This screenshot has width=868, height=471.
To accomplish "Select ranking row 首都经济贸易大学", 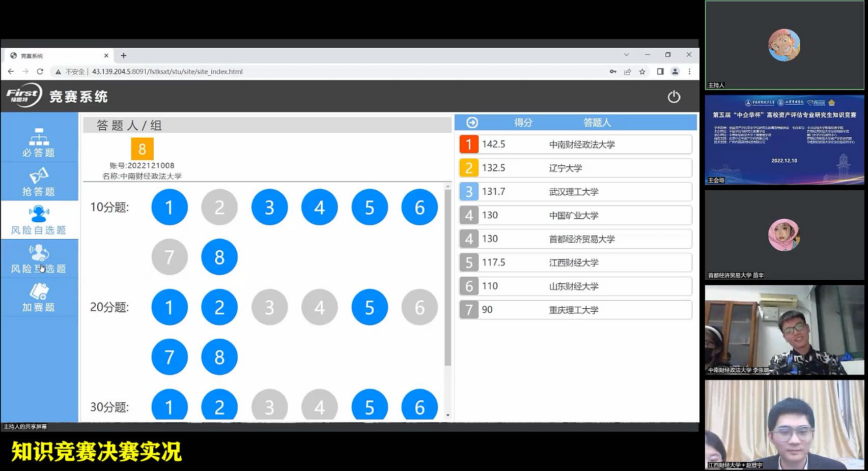I will tap(575, 239).
